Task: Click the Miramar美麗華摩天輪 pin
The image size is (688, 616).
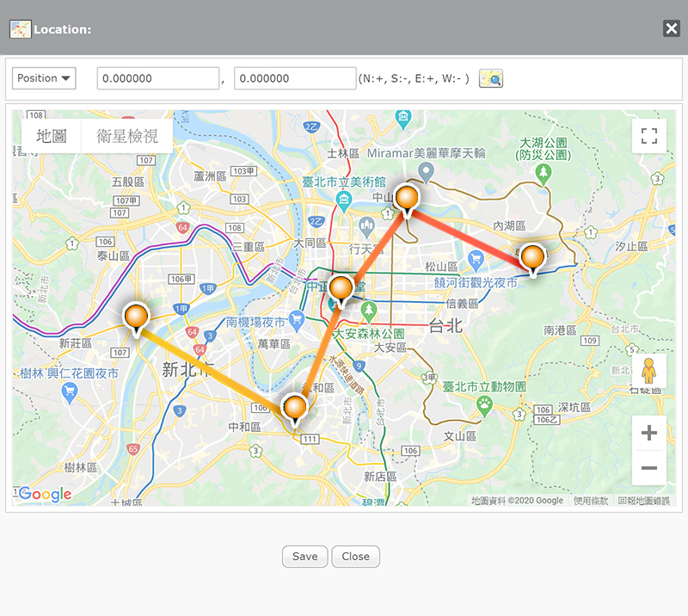Action: tap(426, 173)
